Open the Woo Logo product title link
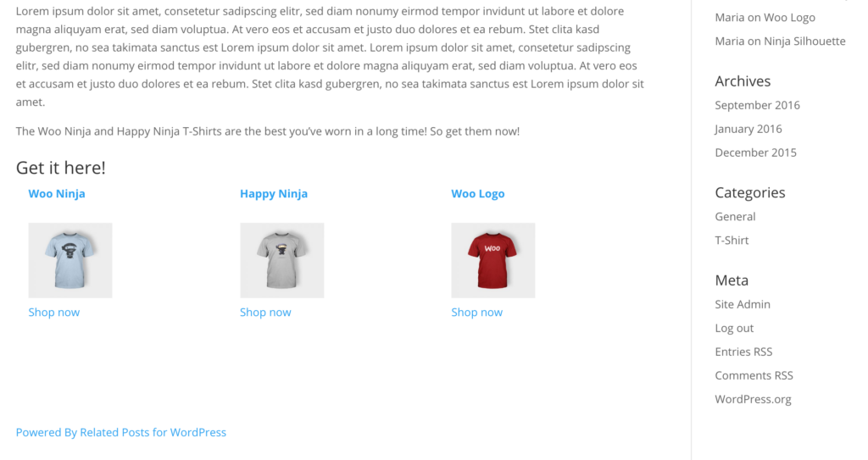868x460 pixels. 478,194
